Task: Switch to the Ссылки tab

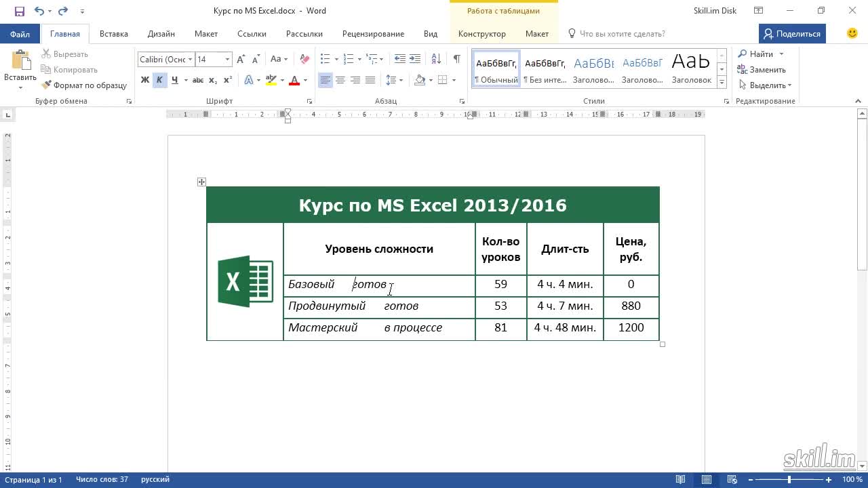Action: click(252, 33)
